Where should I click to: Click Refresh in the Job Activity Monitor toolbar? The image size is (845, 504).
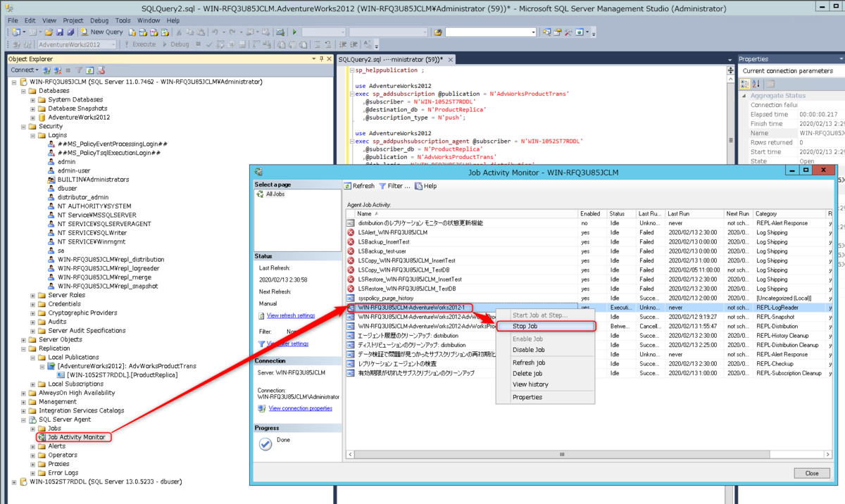(359, 186)
